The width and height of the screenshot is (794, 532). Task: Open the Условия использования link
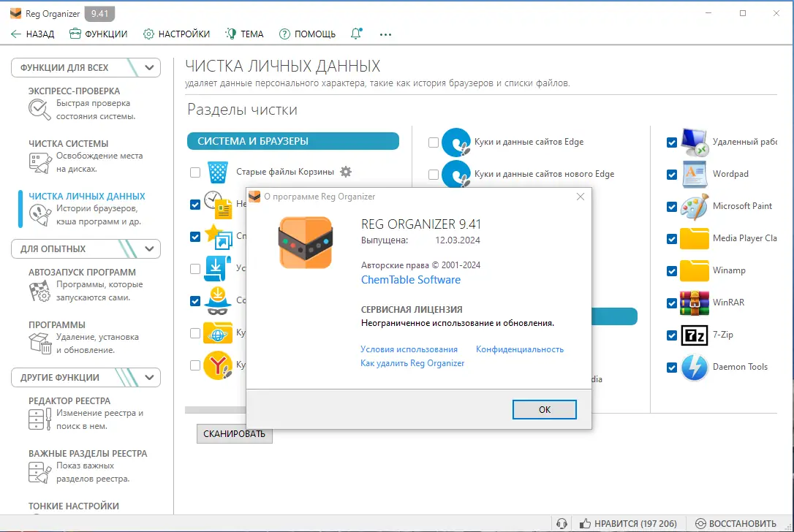(x=409, y=349)
